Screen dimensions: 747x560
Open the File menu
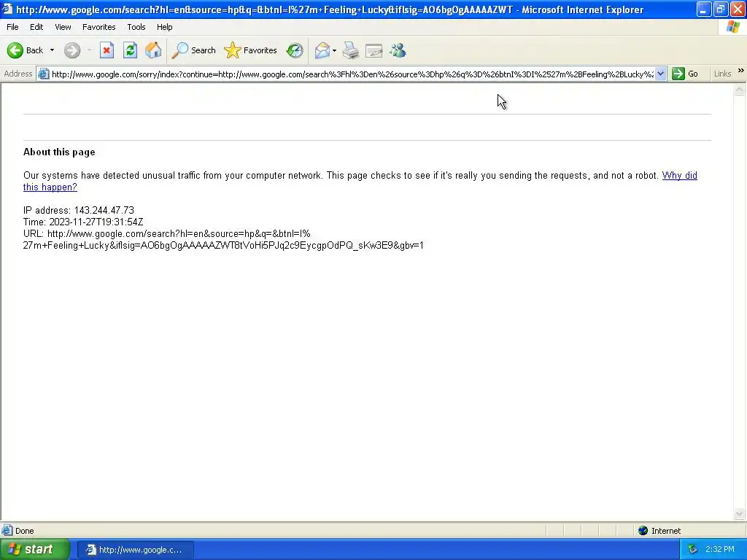(x=13, y=27)
